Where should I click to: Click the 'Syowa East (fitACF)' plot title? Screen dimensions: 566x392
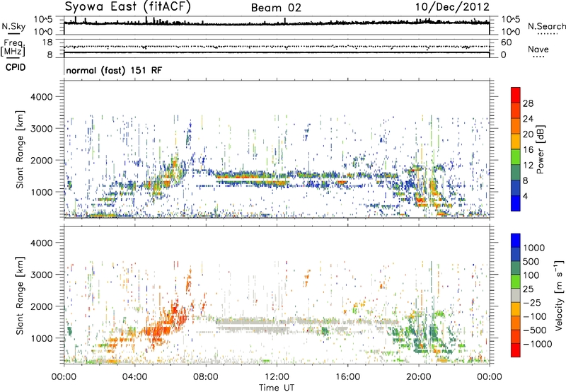coord(128,7)
